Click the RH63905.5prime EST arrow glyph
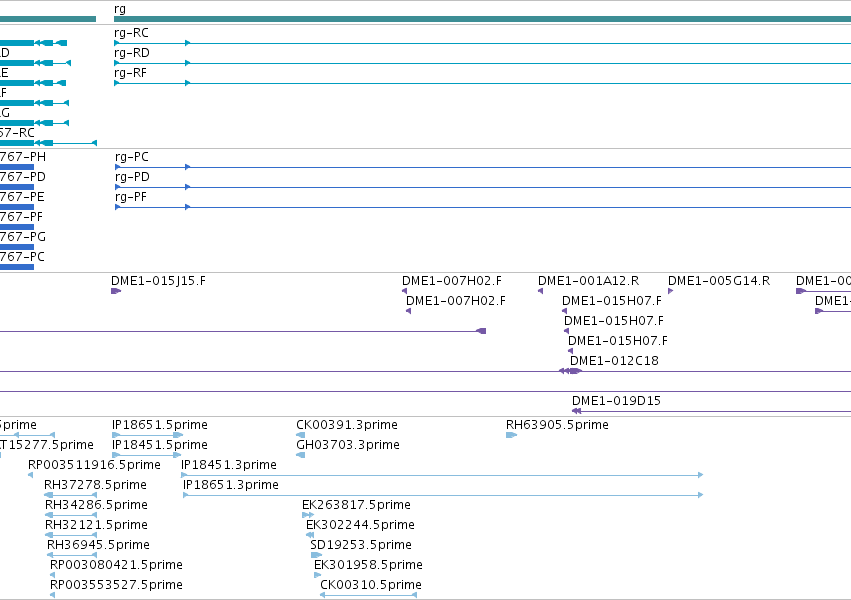The width and height of the screenshot is (851, 600). click(511, 435)
